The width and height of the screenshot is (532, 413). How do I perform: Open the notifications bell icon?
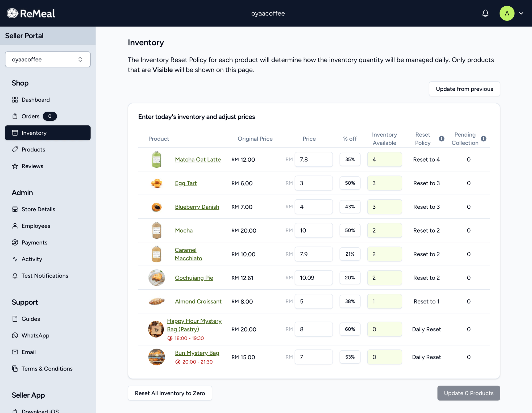tap(485, 13)
